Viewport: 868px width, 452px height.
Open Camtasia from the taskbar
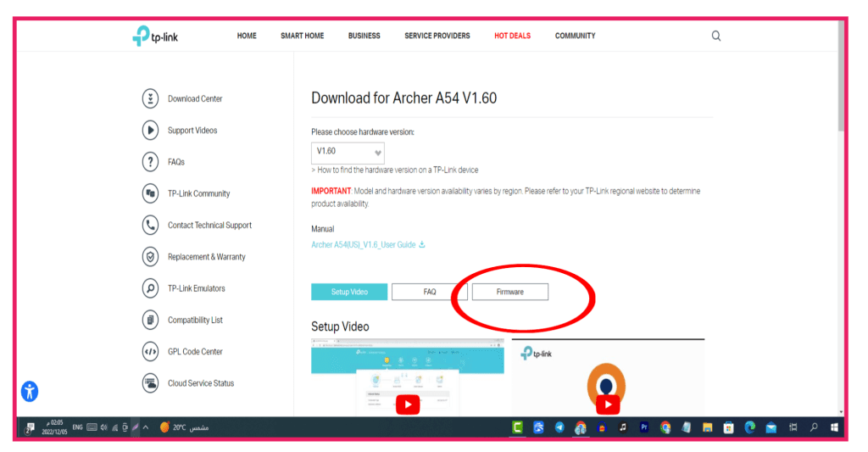[518, 427]
